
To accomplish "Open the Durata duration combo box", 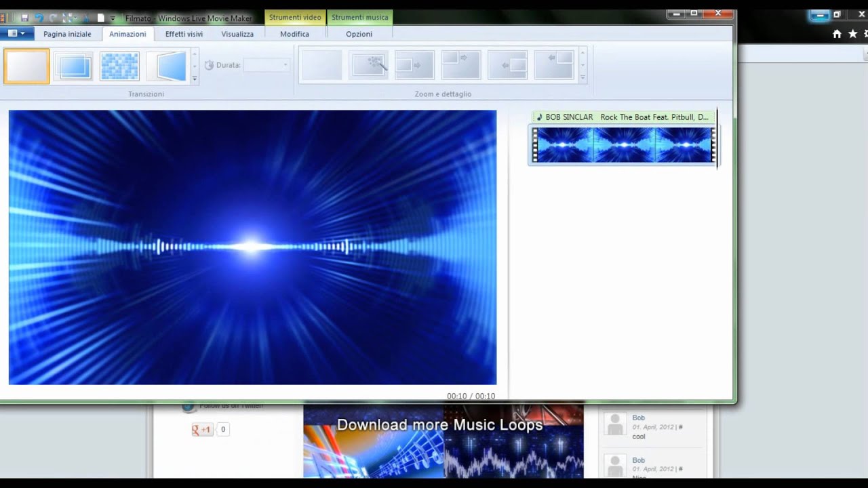I will click(266, 65).
